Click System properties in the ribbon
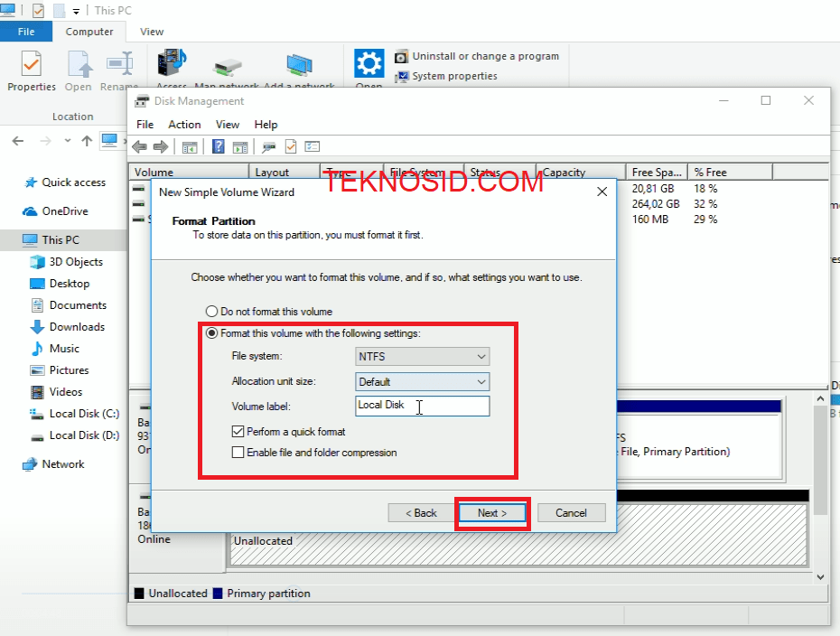This screenshot has width=840, height=636. 445,76
